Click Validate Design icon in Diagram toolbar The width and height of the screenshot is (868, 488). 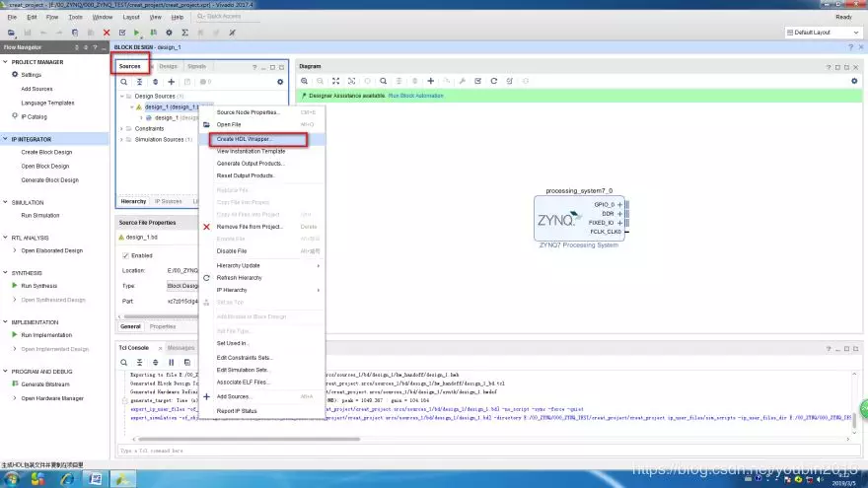click(477, 81)
